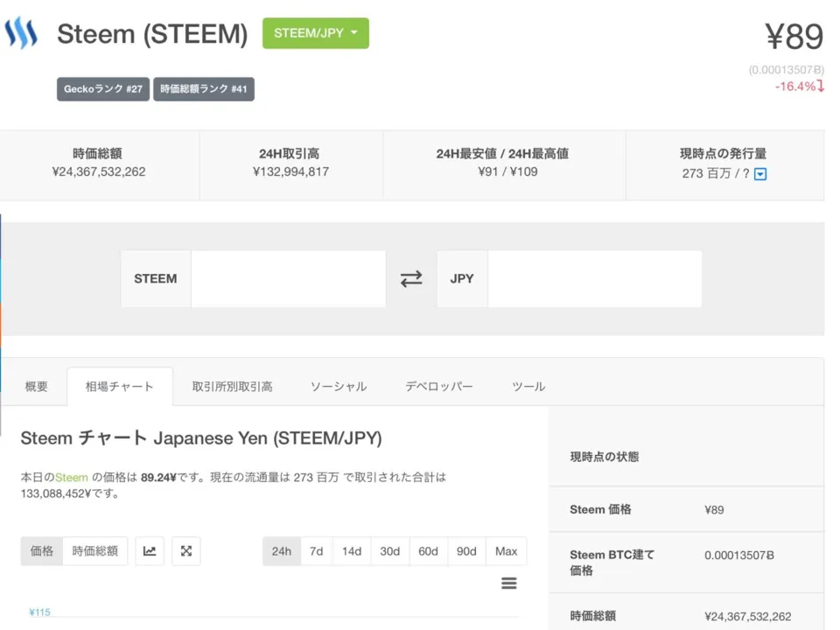Click the ¥91 / ¥109 low/high value
This screenshot has width=840, height=630.
coord(507,171)
